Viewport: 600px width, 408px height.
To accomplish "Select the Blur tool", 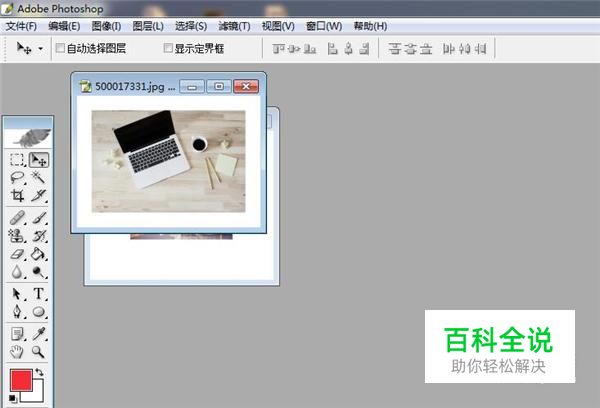I will tap(17, 272).
